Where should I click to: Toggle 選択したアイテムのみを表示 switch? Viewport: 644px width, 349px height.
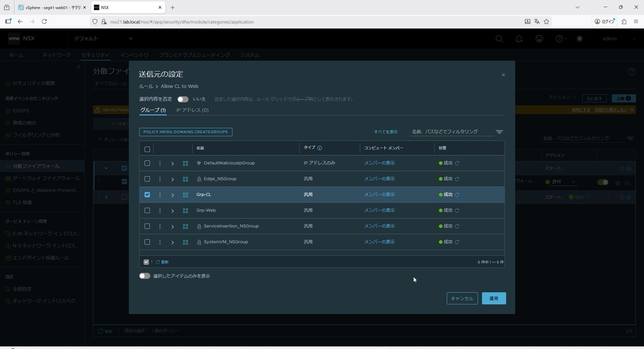click(x=144, y=276)
